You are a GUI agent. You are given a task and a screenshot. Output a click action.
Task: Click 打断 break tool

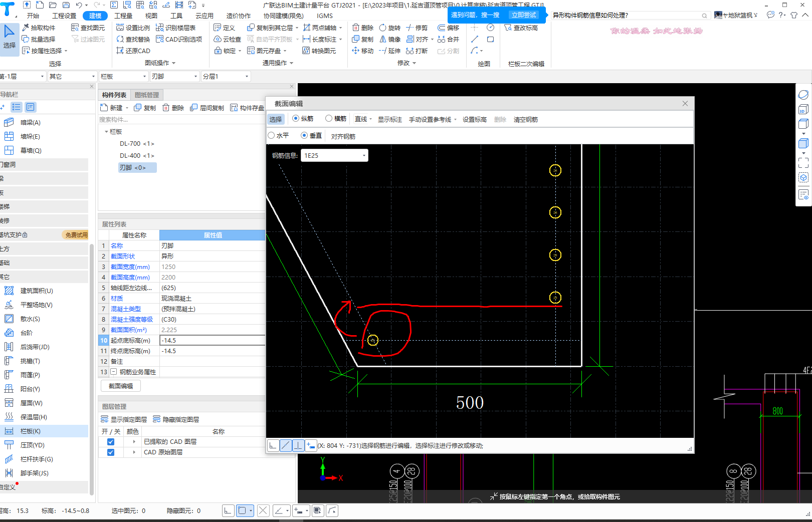(417, 51)
